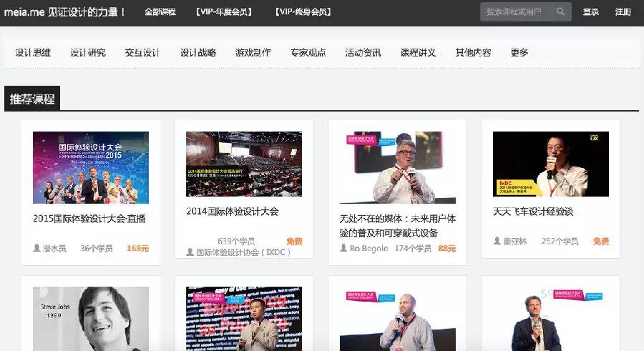Click the search magnifier icon
644x351 pixels.
click(560, 12)
